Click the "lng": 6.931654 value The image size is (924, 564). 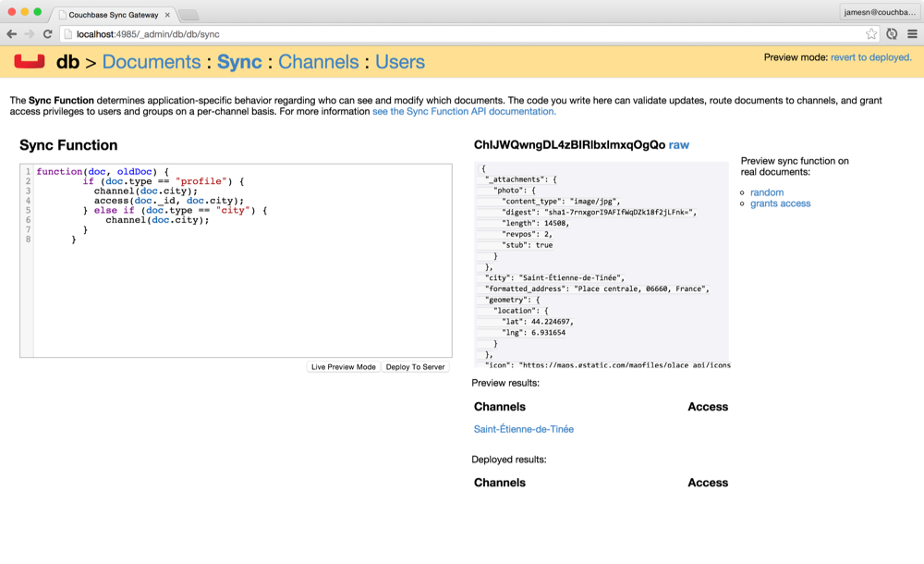(x=533, y=333)
